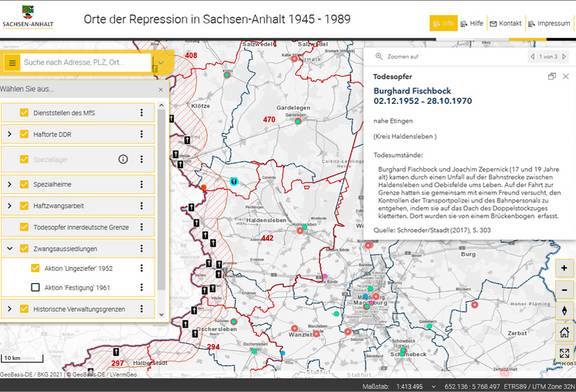The width and height of the screenshot is (576, 392).
Task: Click the layer list scroll-up arrow
Action: point(161,105)
